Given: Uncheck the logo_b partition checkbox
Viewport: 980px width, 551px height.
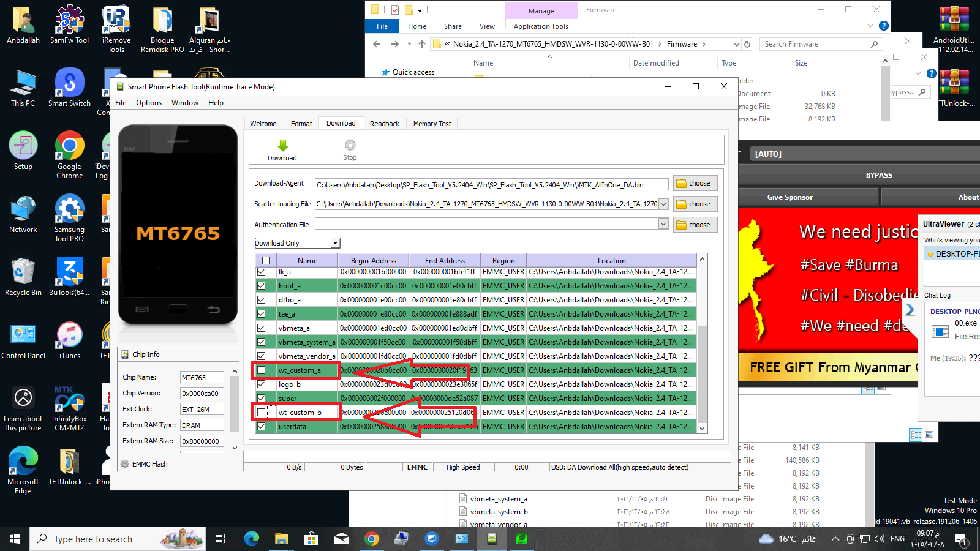Looking at the screenshot, I should (262, 384).
